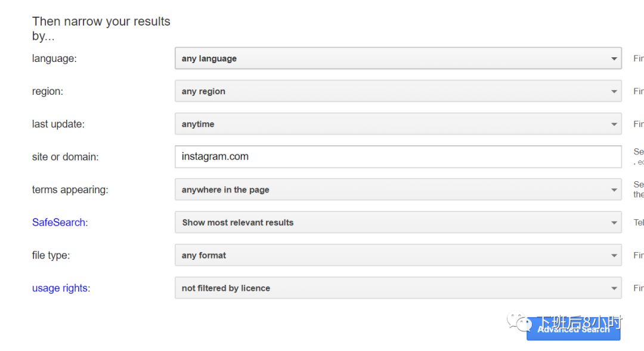Screen dimensions: 644x351
Task: Click the 'Then narrow your results by...' heading
Action: [x=101, y=29]
